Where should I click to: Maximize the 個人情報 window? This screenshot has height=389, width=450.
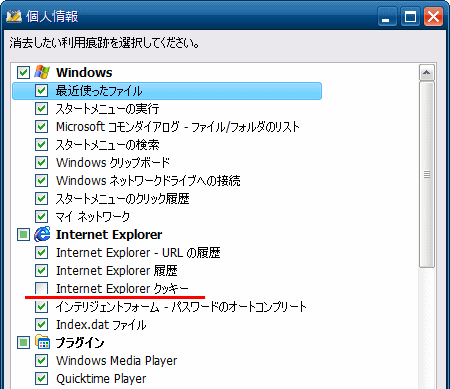click(410, 17)
